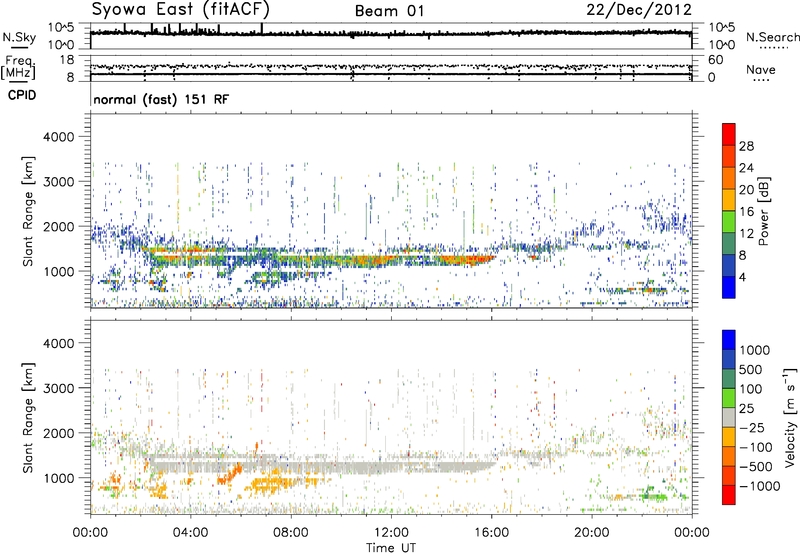The image size is (800, 554).
Task: Click the dotted line sample under Nave
Action: [762, 80]
